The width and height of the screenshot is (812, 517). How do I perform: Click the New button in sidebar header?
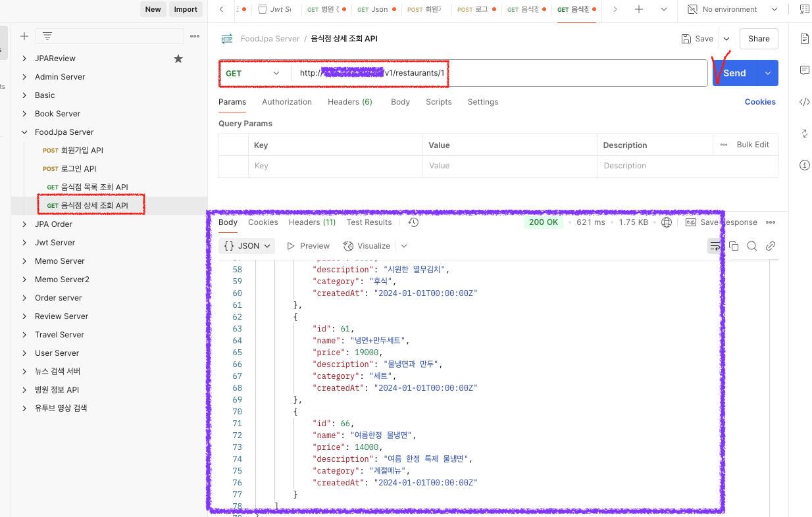153,9
